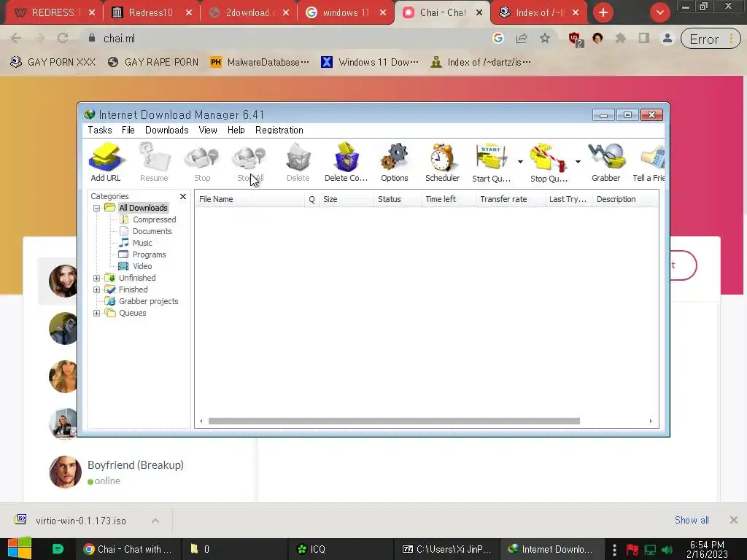Switch to the Redress10 browser tab
The height and width of the screenshot is (560, 747).
pos(151,12)
